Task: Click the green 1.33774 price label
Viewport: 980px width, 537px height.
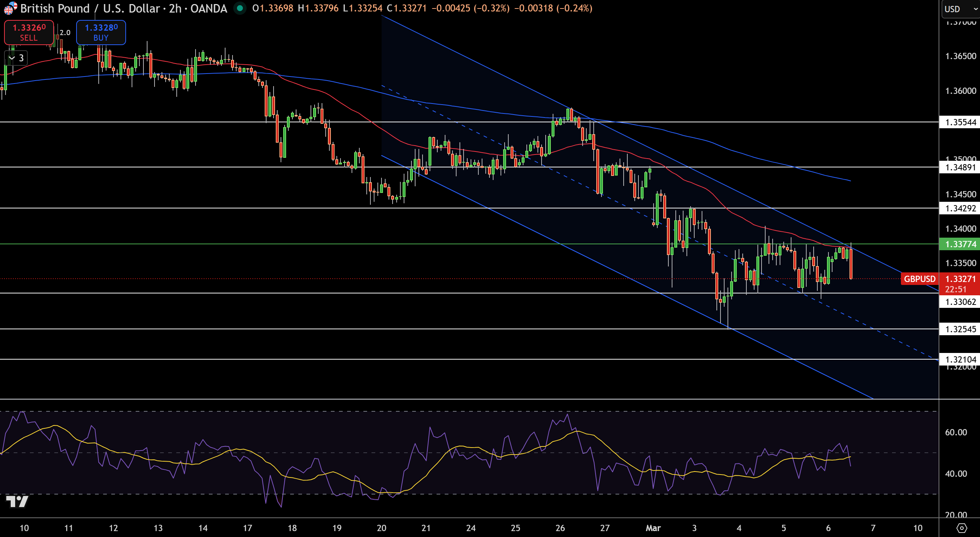Action: [x=960, y=244]
